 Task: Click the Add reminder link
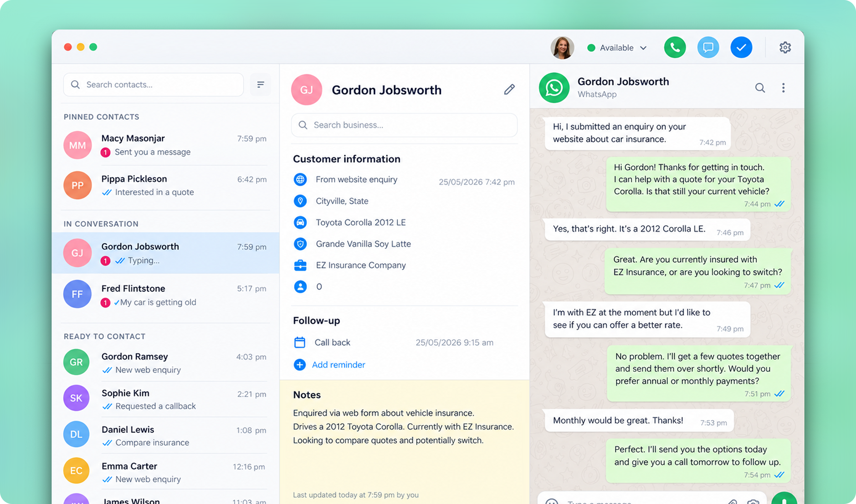point(338,365)
